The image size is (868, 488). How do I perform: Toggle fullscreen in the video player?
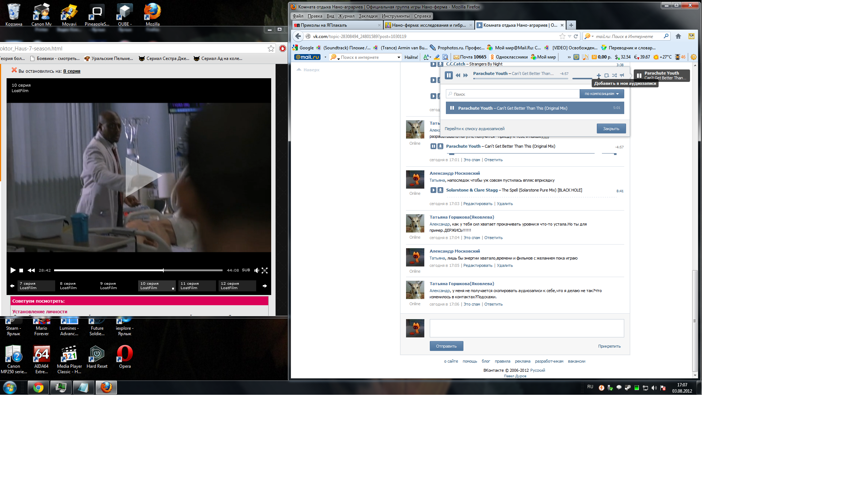(x=265, y=271)
